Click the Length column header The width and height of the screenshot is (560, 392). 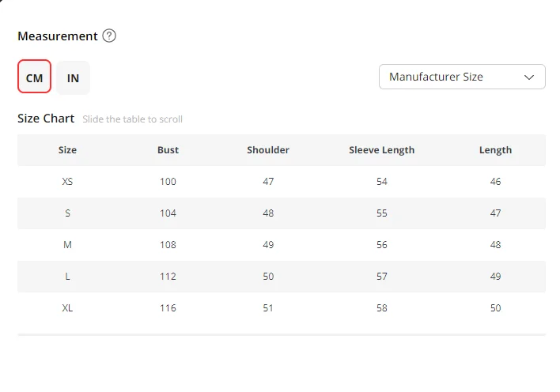pos(495,150)
